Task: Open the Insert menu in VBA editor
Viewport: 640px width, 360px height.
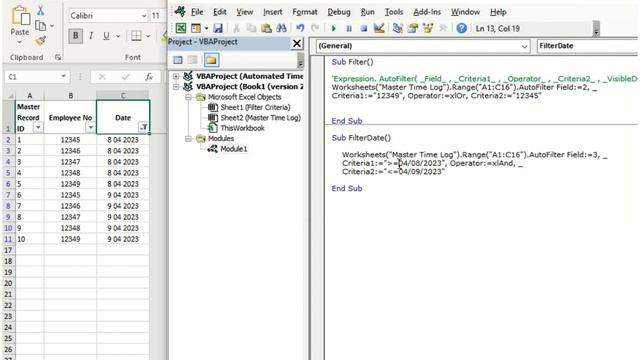Action: pos(272,12)
